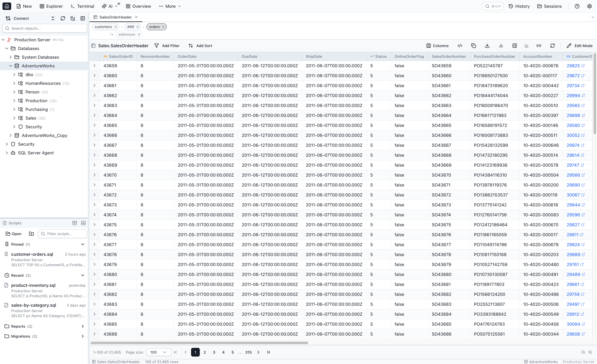
Task: Download the table data as export
Action: [x=487, y=46]
